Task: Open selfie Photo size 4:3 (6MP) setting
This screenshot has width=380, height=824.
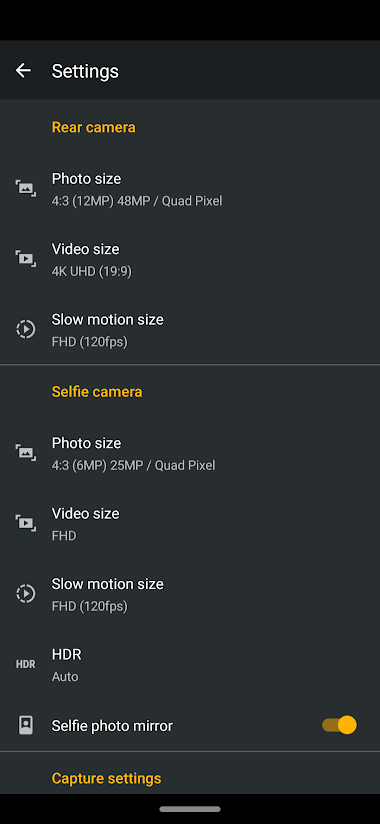Action: click(190, 454)
